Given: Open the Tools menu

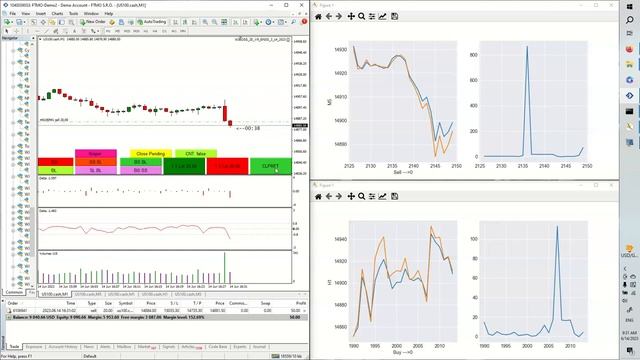Looking at the screenshot, I should tap(73, 13).
